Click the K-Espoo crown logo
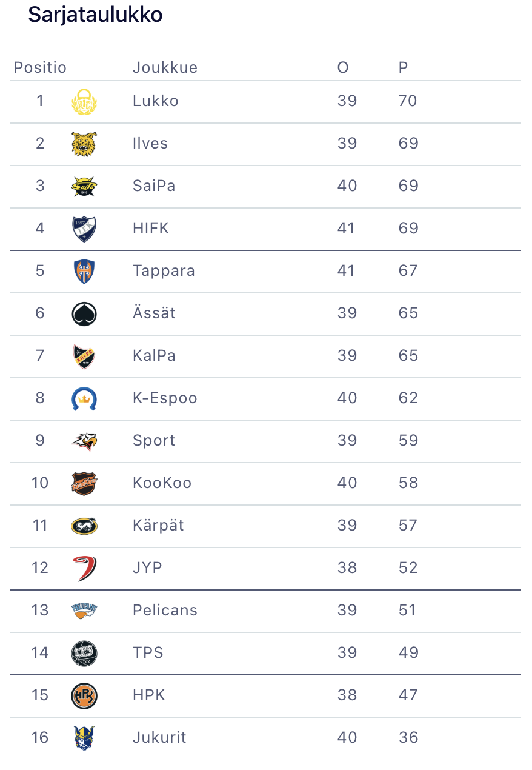Image resolution: width=532 pixels, height=770 pixels. click(84, 398)
